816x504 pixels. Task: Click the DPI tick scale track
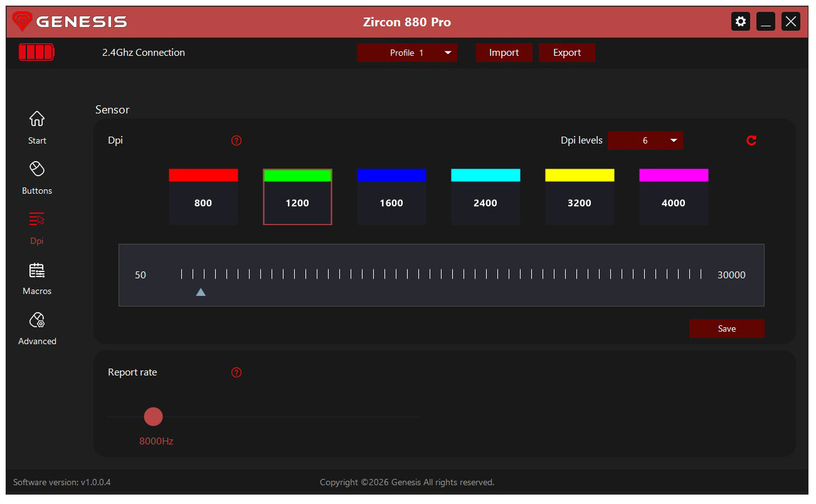click(441, 274)
